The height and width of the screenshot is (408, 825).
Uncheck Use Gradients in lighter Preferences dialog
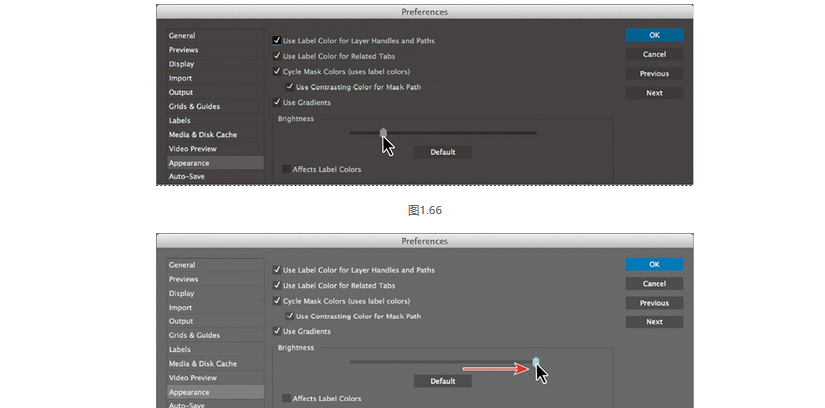[x=277, y=331]
